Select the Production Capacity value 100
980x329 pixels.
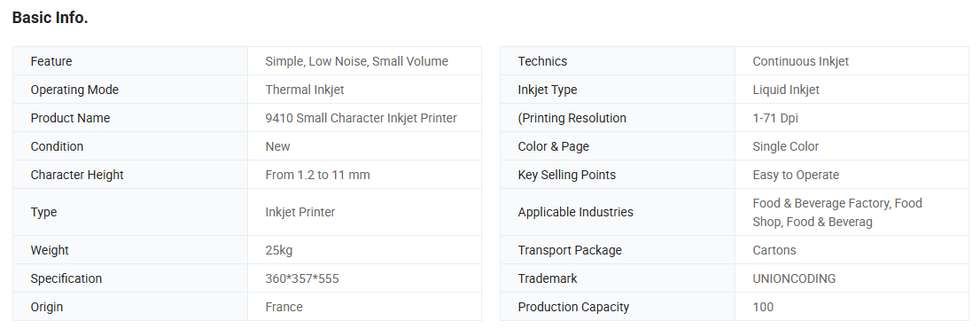point(763,307)
